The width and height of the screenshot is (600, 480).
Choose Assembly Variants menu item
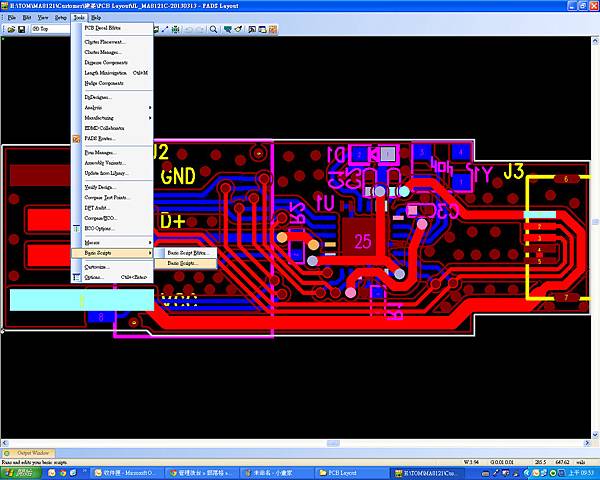112,163
